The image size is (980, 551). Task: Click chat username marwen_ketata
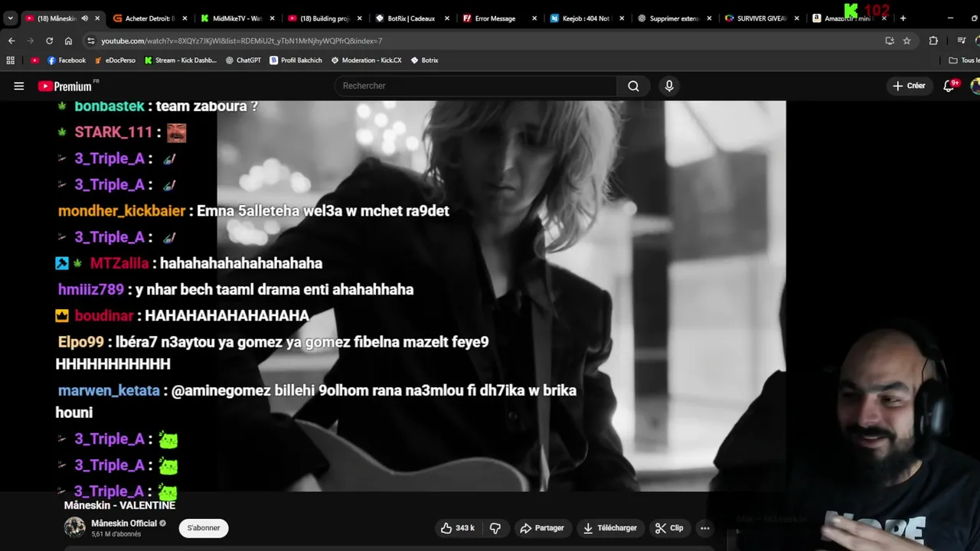pos(109,390)
